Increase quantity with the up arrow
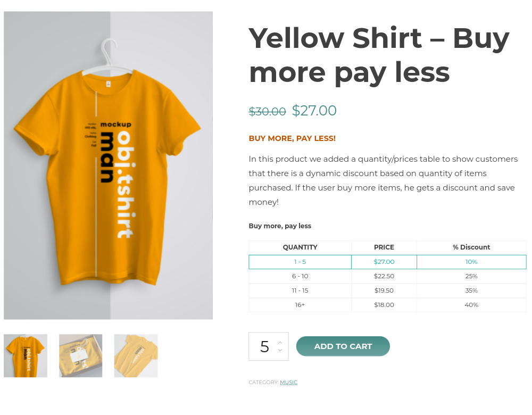Screen dimensions: 532x415 click(280, 342)
